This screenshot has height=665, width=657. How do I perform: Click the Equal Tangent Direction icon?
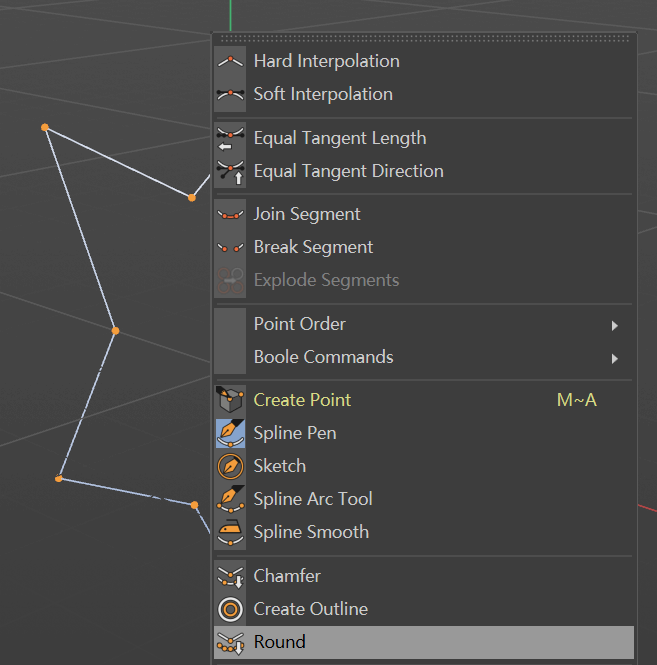pos(230,172)
